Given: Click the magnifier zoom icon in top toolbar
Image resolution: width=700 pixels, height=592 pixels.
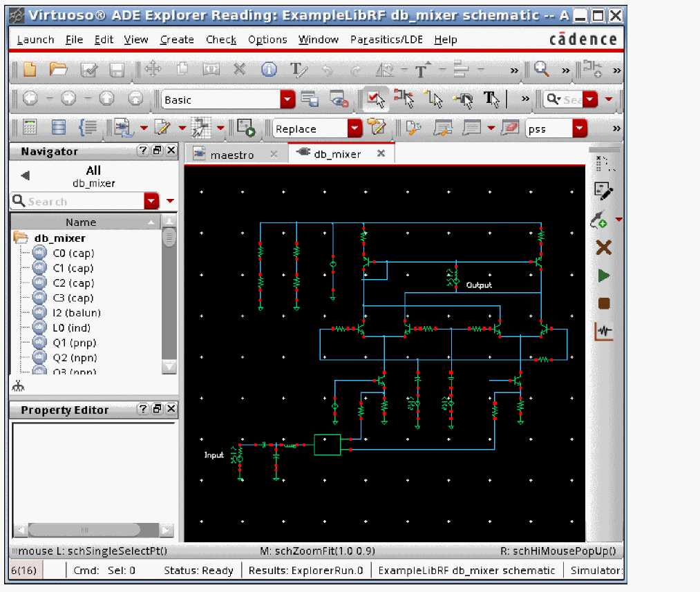Looking at the screenshot, I should [542, 70].
